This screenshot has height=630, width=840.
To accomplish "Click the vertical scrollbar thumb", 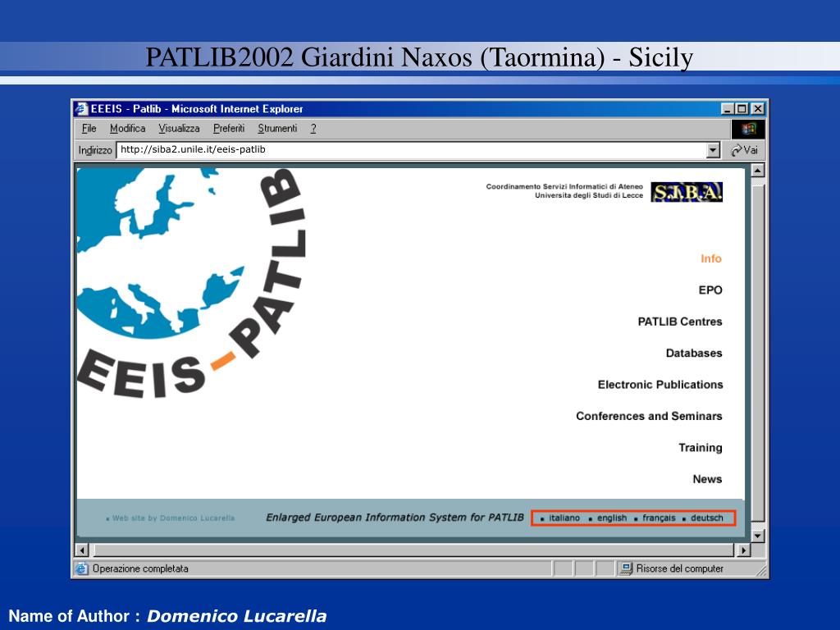I will coord(757,353).
